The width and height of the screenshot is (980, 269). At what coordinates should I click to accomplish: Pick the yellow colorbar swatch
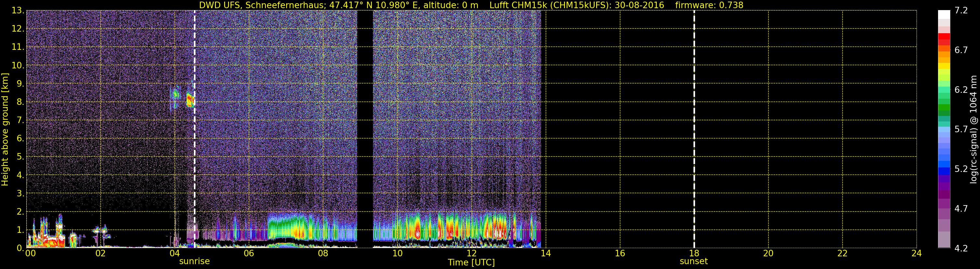click(944, 66)
